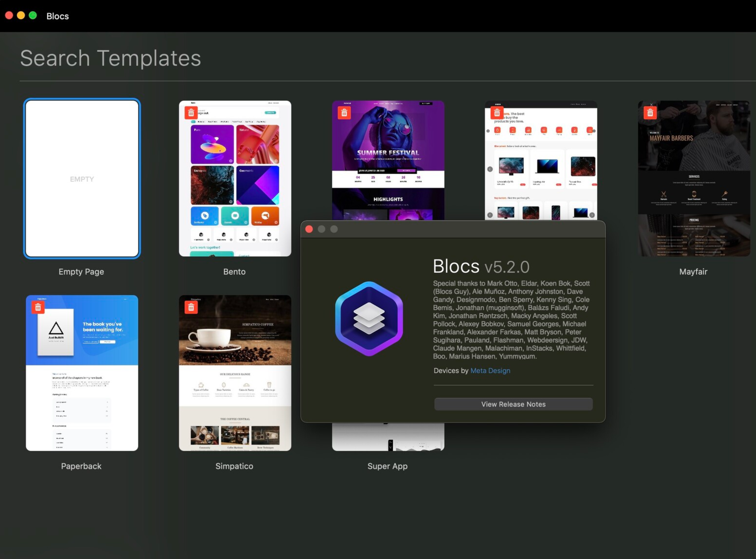Click the Blocs hexagon app logo in the About window
Image resolution: width=756 pixels, height=559 pixels.
[369, 318]
